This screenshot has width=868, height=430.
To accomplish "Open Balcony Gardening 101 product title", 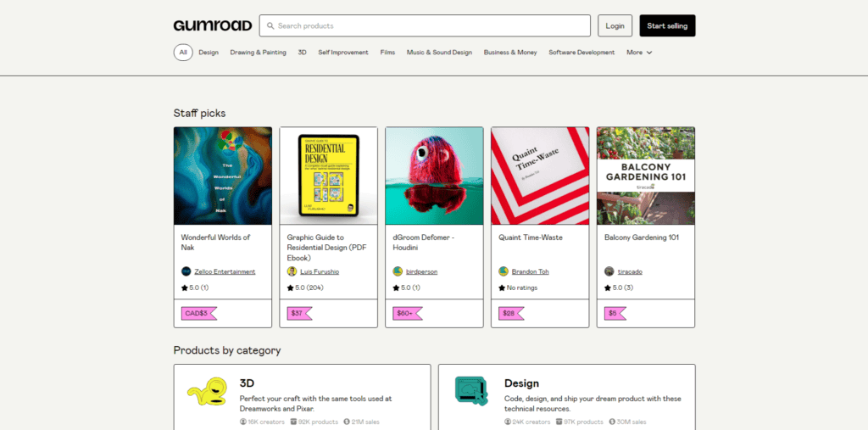I will coord(642,237).
